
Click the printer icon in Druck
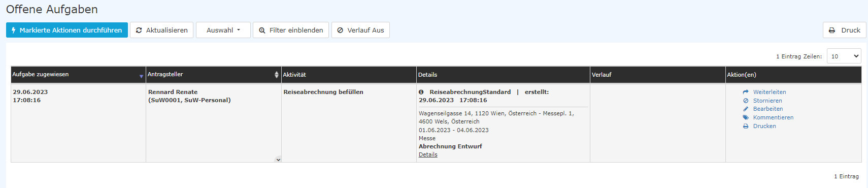point(832,30)
